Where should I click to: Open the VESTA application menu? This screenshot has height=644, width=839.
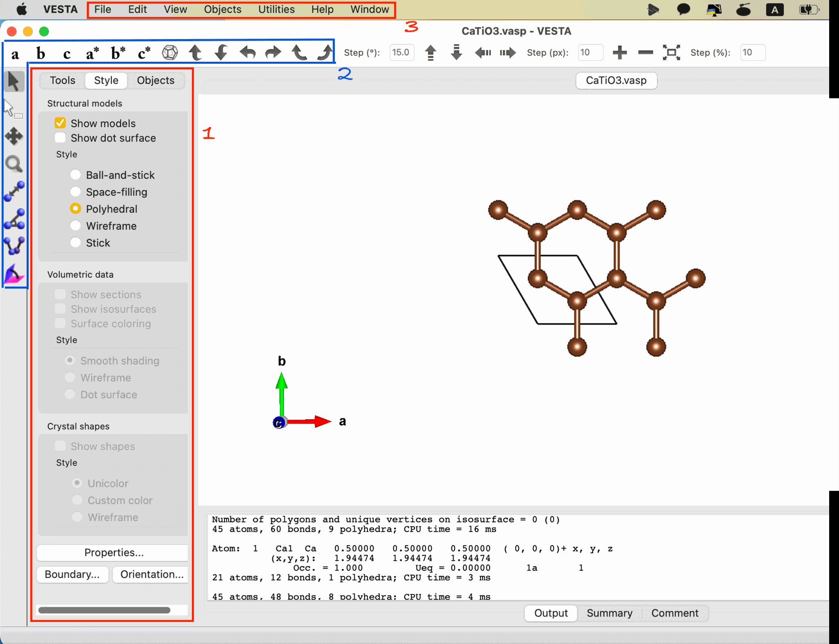[61, 9]
